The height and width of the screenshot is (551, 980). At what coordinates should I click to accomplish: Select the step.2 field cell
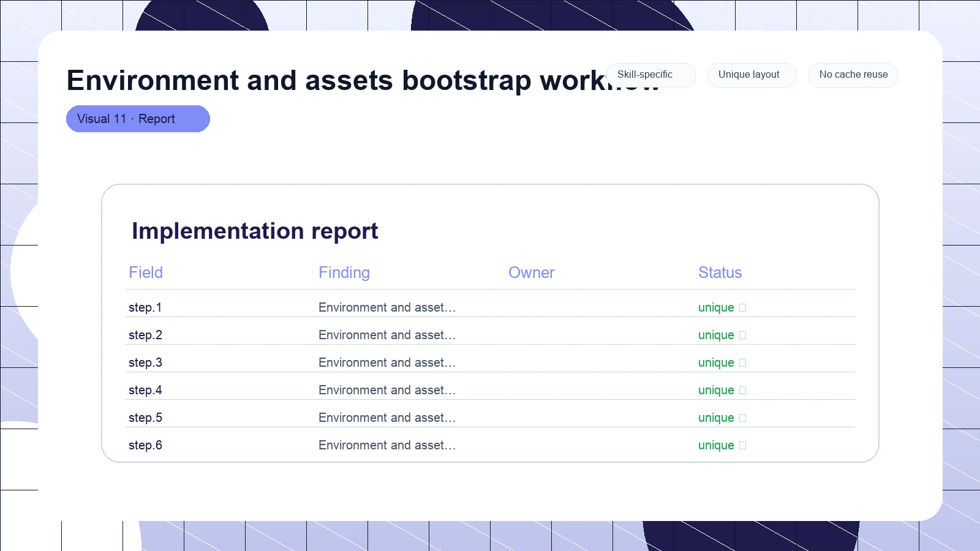[x=145, y=335]
